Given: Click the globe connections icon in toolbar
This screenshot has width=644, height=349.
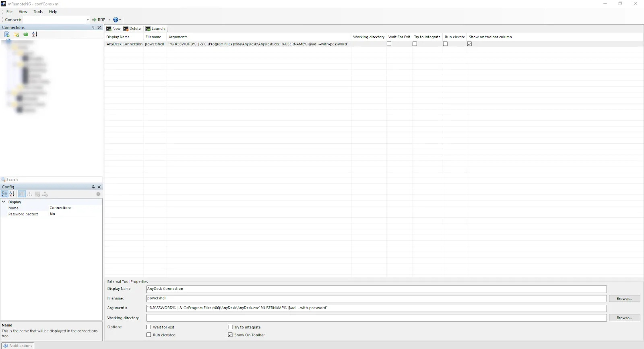Looking at the screenshot, I should (116, 20).
